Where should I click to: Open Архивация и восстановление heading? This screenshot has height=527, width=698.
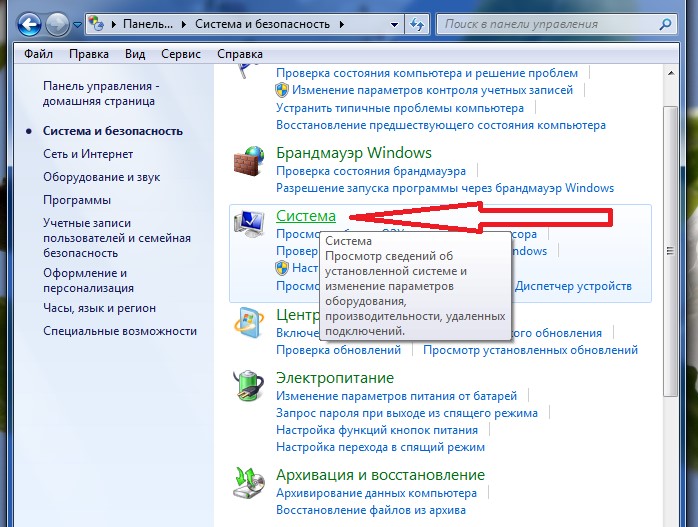380,475
